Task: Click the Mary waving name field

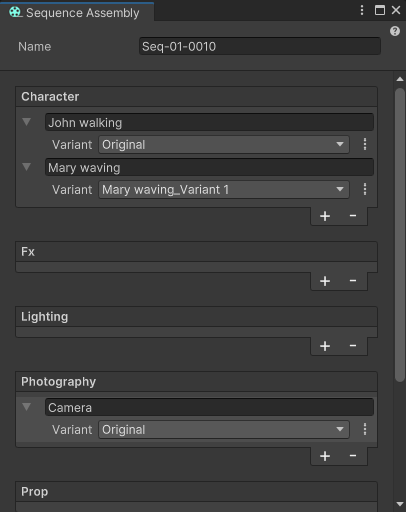Action: [209, 167]
